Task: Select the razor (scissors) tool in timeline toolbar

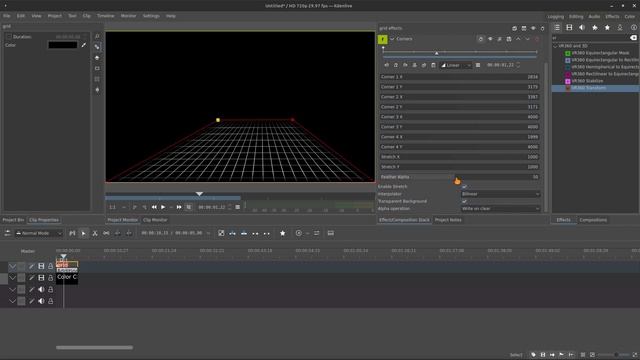Action: click(95, 233)
